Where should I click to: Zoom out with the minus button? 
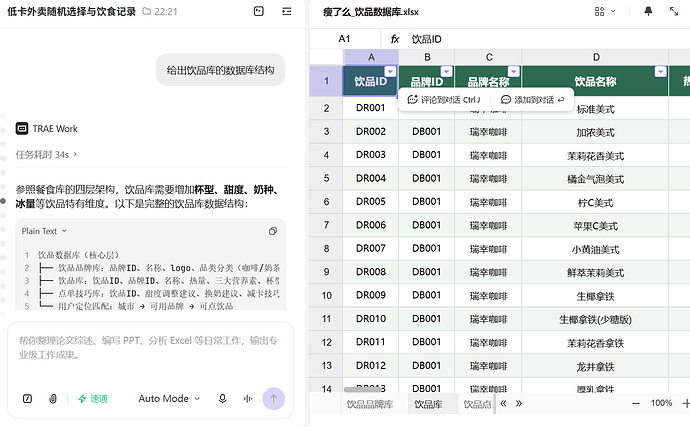pos(636,403)
